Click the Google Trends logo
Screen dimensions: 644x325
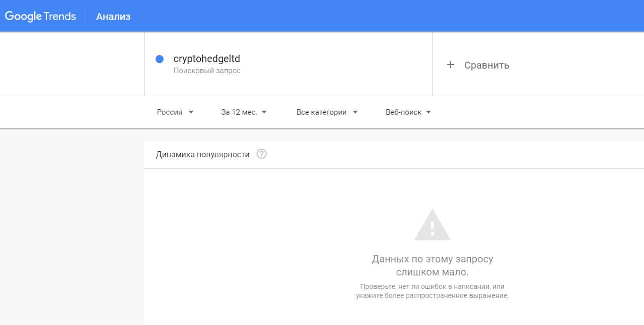pyautogui.click(x=40, y=16)
